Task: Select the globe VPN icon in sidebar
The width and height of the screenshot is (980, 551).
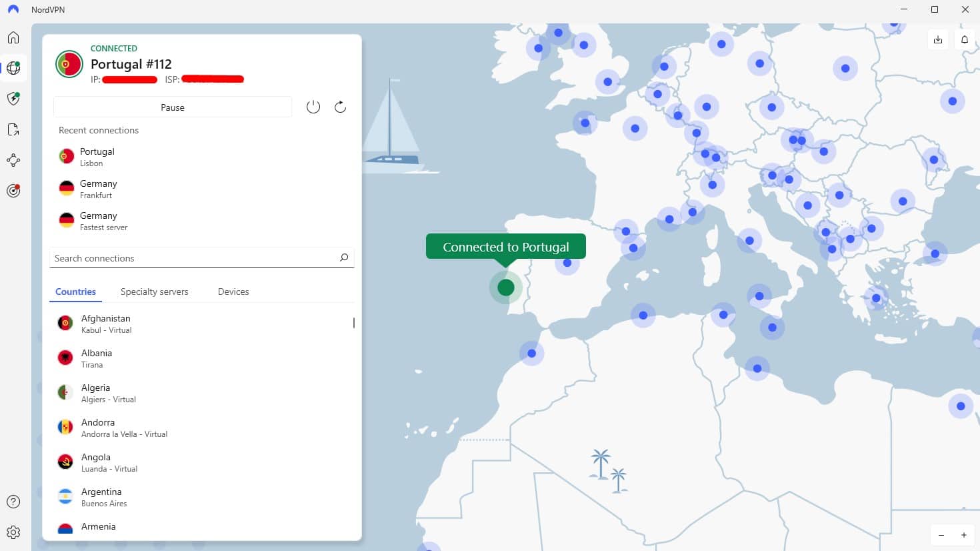Action: [13, 68]
